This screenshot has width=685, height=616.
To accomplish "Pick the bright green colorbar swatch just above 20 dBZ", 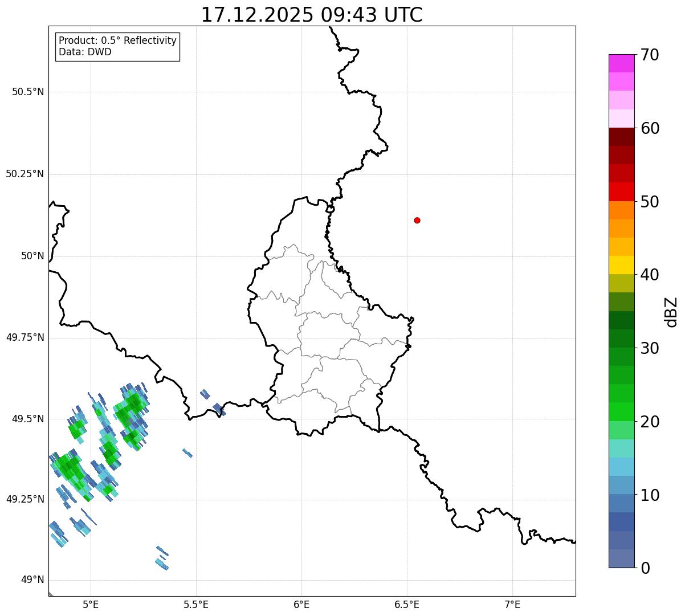I will coord(621,412).
